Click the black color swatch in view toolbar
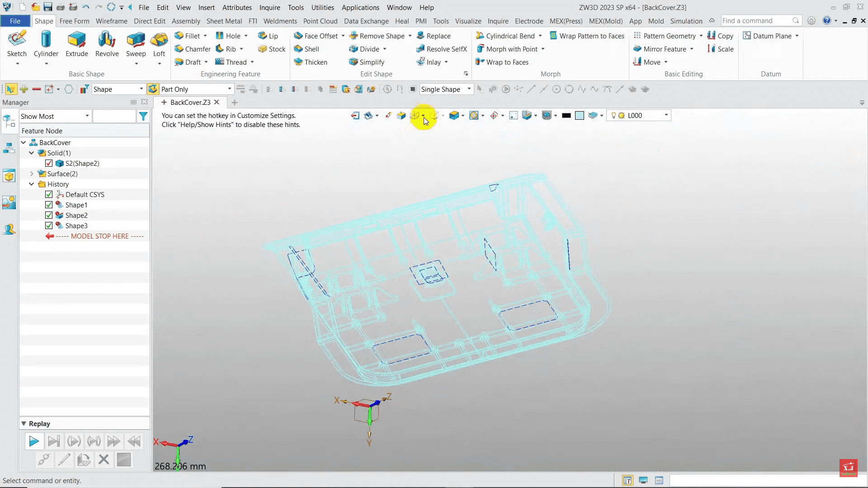 (566, 116)
